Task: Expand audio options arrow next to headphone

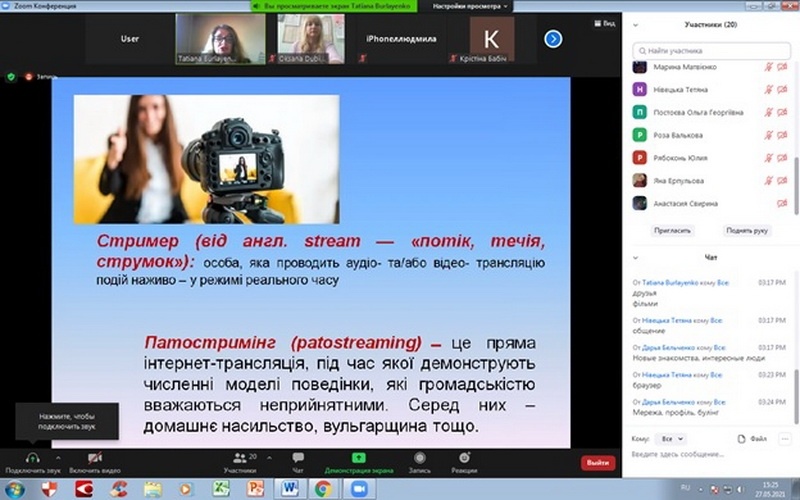Action: (x=57, y=458)
